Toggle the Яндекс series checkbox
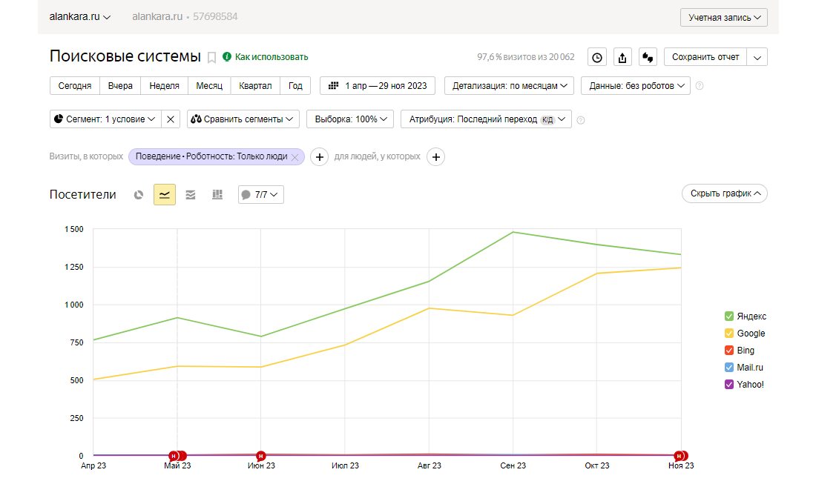The height and width of the screenshot is (504, 816). (x=729, y=316)
